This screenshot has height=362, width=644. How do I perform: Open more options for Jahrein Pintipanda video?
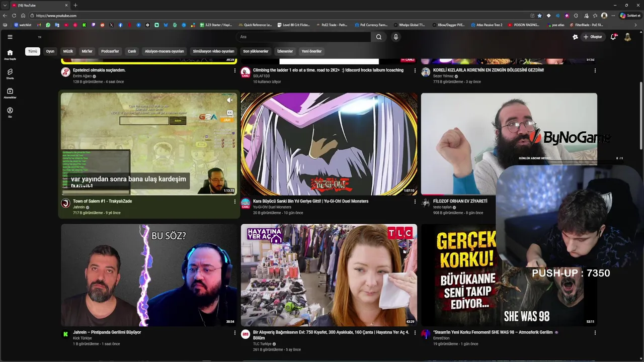pyautogui.click(x=234, y=333)
